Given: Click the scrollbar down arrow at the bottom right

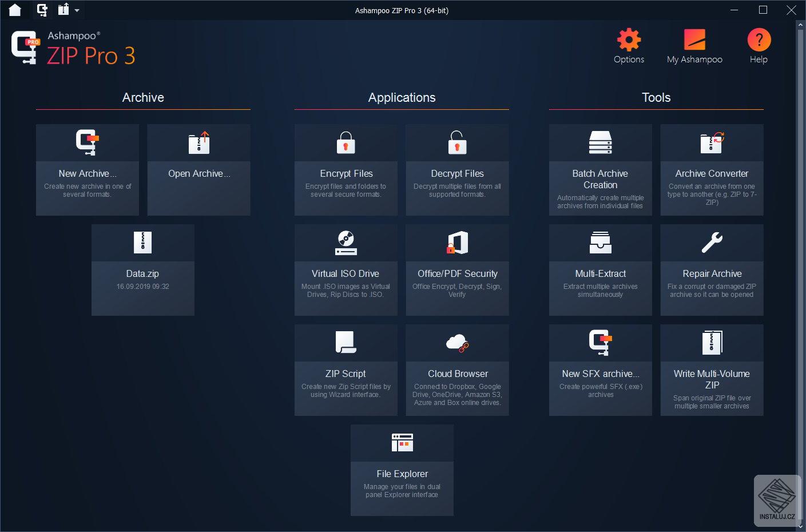Looking at the screenshot, I should 801,526.
